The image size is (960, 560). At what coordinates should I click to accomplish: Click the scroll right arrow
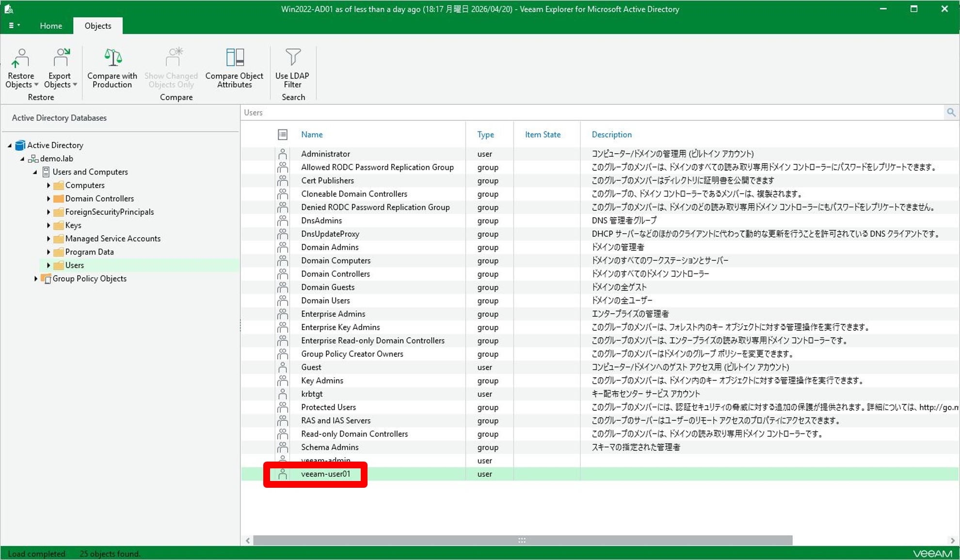pos(953,540)
